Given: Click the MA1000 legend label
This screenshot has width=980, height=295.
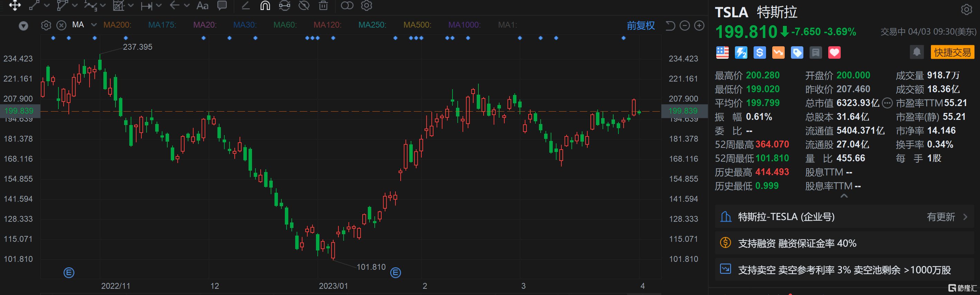Looking at the screenshot, I should tap(464, 25).
